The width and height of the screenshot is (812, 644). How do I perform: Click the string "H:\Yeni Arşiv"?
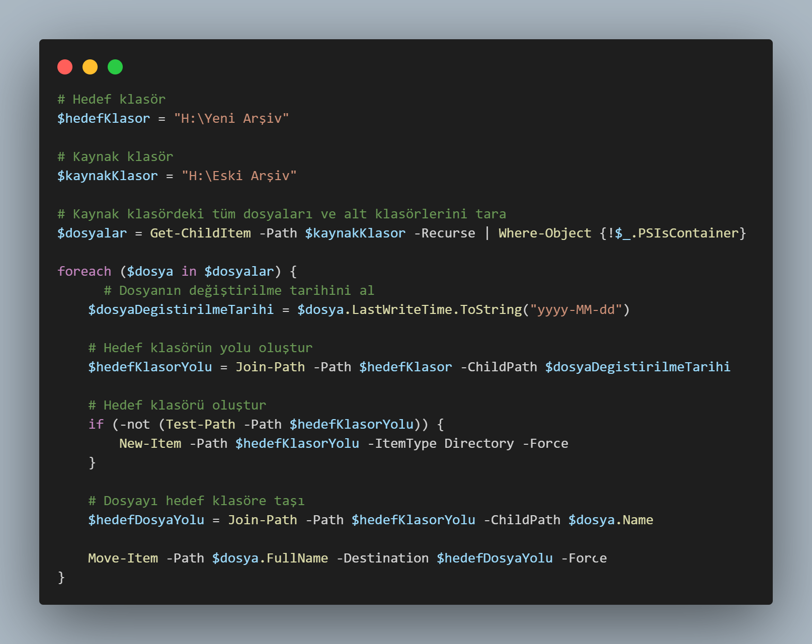click(x=231, y=118)
